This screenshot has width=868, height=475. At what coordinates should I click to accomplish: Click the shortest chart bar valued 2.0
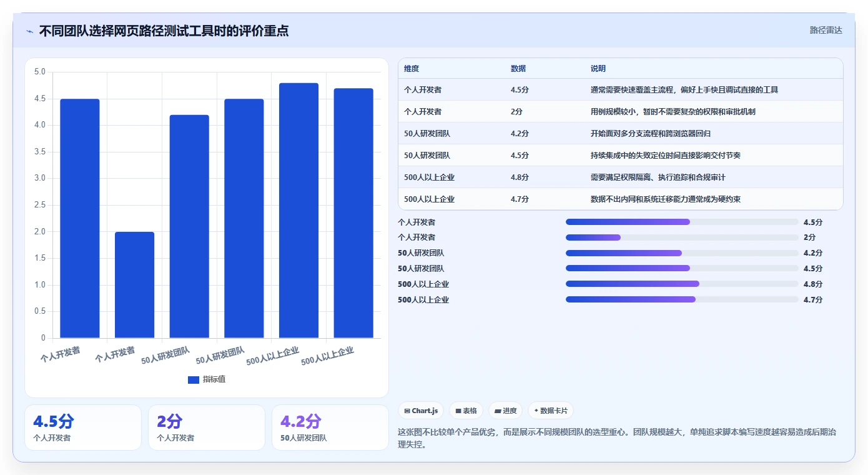[134, 285]
